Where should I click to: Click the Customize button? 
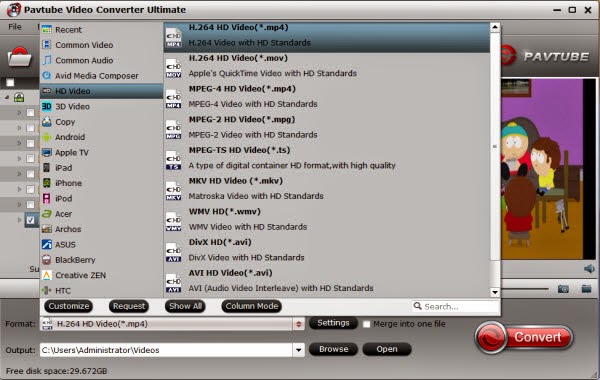69,306
